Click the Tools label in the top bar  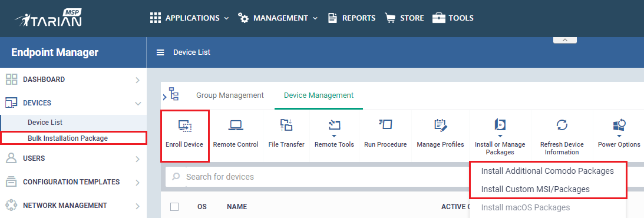coord(461,18)
